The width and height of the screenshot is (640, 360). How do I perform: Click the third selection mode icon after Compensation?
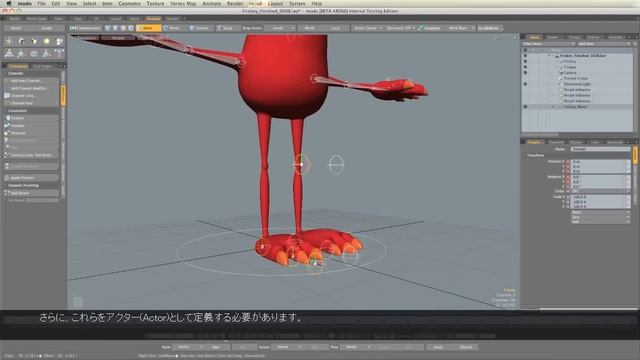pos(123,28)
